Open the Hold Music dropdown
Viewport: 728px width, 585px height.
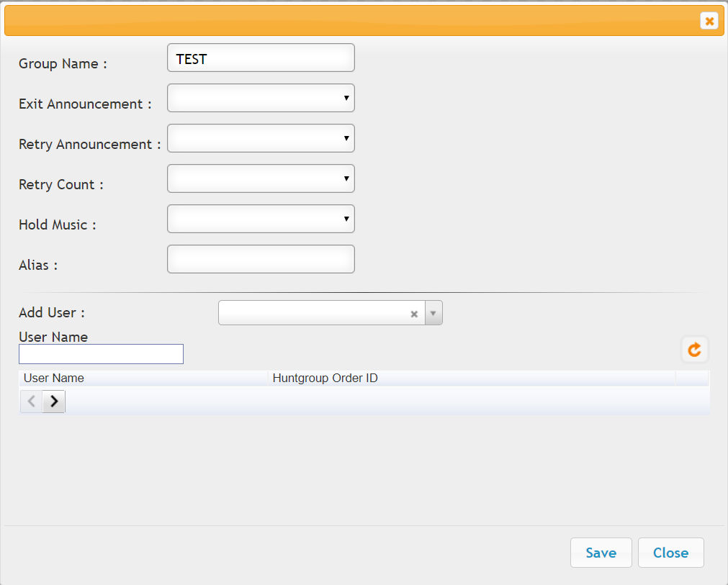pos(261,219)
